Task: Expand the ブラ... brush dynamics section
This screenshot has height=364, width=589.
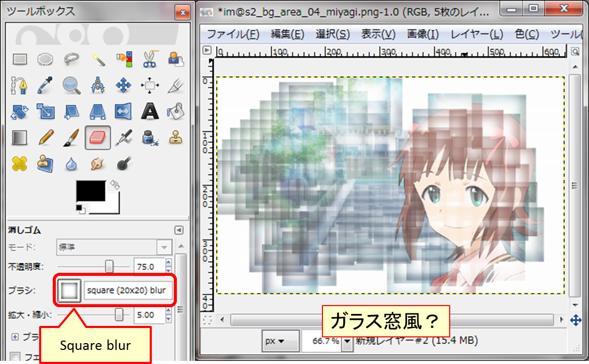Action: pos(15,336)
